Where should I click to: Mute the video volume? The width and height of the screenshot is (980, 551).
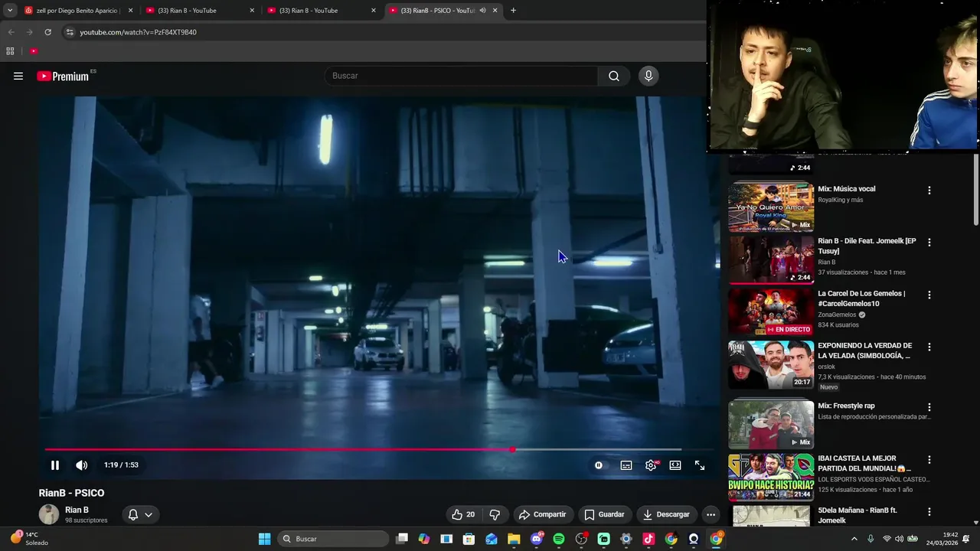tap(81, 465)
